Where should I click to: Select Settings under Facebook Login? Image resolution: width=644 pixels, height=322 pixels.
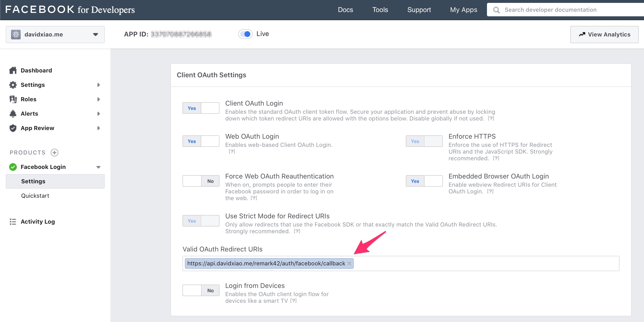pyautogui.click(x=55, y=181)
